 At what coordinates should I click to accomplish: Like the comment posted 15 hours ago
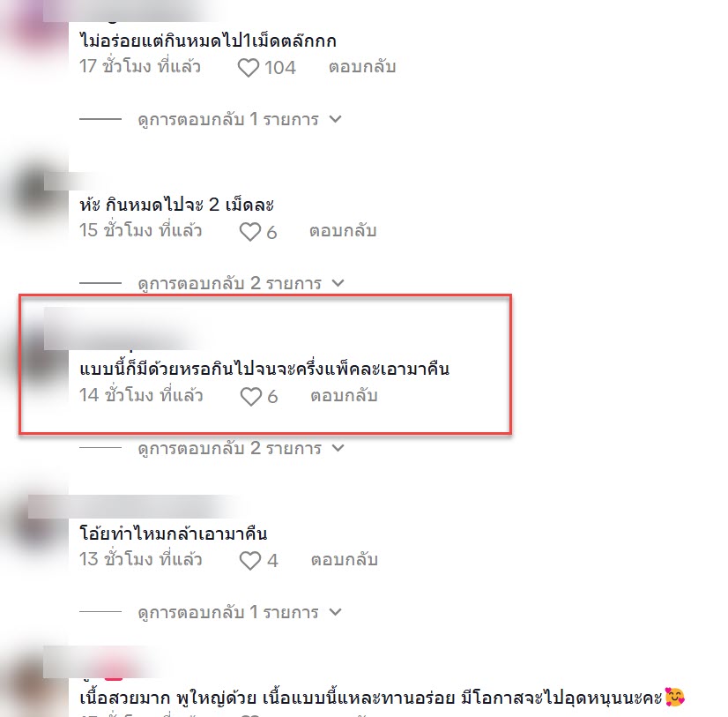coord(249,231)
